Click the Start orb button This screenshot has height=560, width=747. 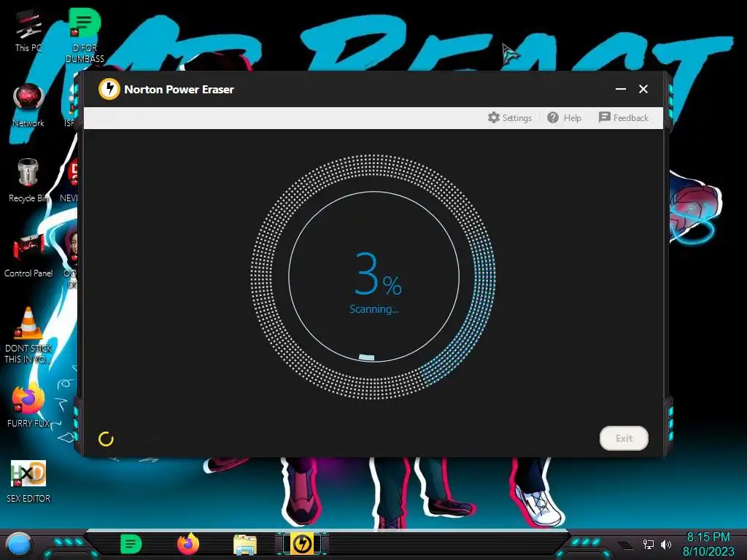pyautogui.click(x=19, y=544)
